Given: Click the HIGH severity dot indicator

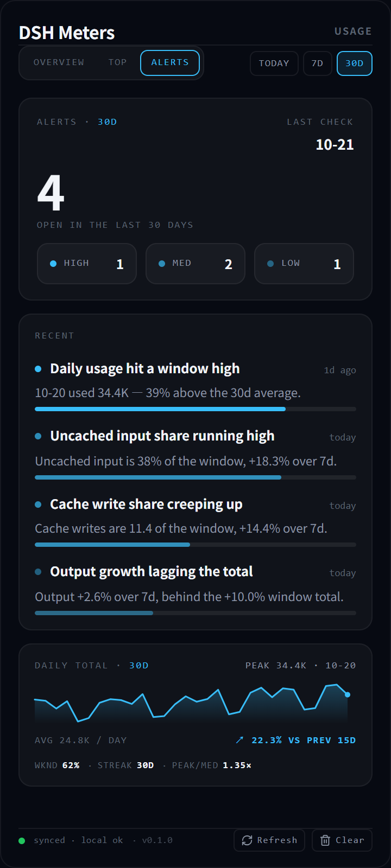Looking at the screenshot, I should pos(53,264).
